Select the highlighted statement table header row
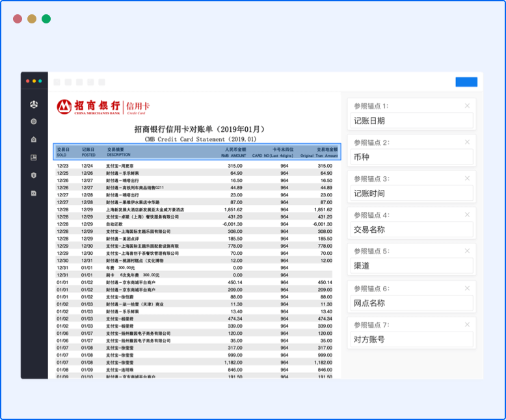Screen dimensions: 506x420 [196, 152]
